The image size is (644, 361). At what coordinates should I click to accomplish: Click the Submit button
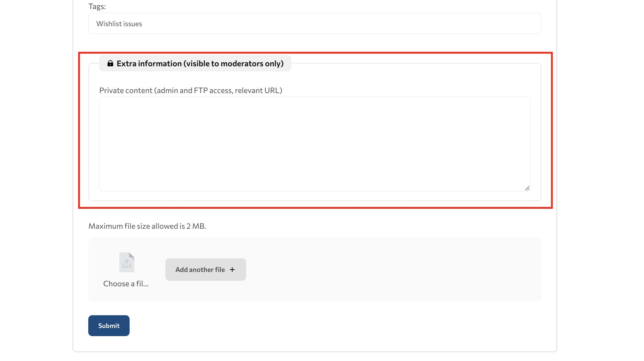click(109, 326)
